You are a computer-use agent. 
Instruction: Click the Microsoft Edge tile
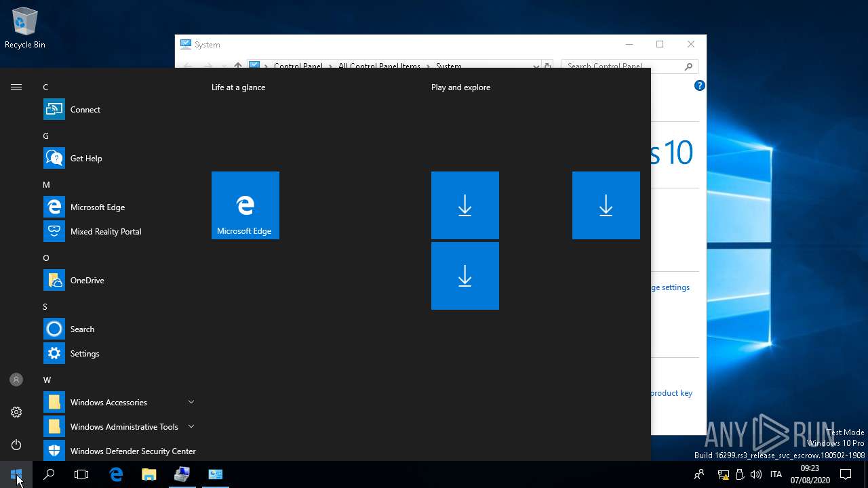coord(245,205)
